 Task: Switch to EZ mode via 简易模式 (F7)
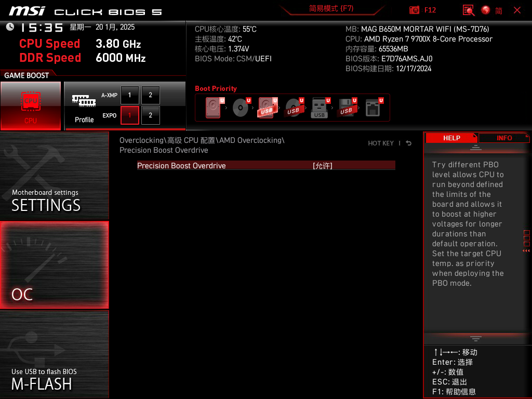click(331, 8)
